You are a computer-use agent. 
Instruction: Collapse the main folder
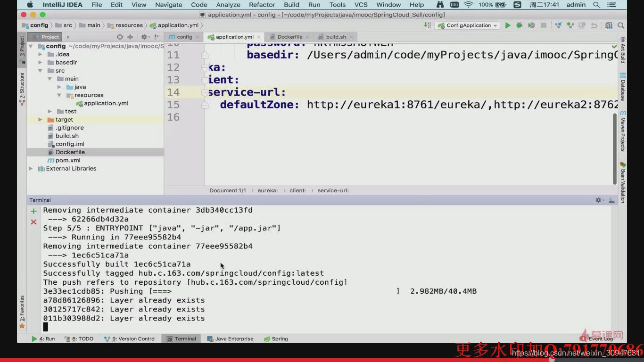coord(50,79)
